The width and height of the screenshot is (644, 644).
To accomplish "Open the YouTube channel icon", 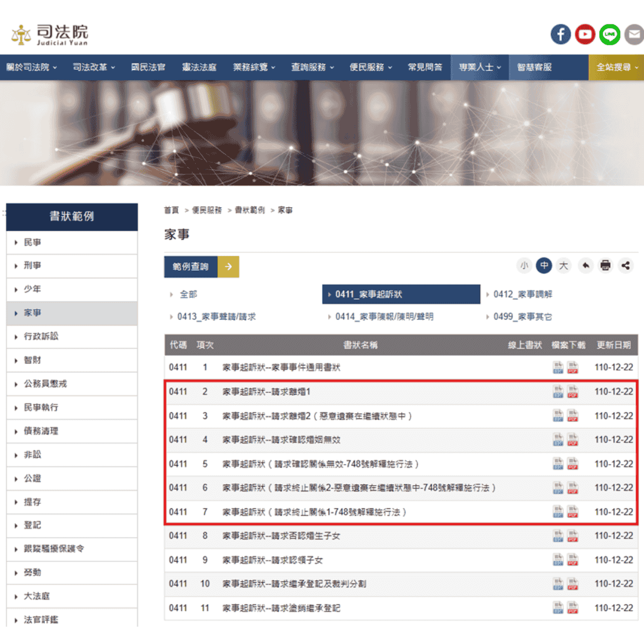I will click(585, 34).
